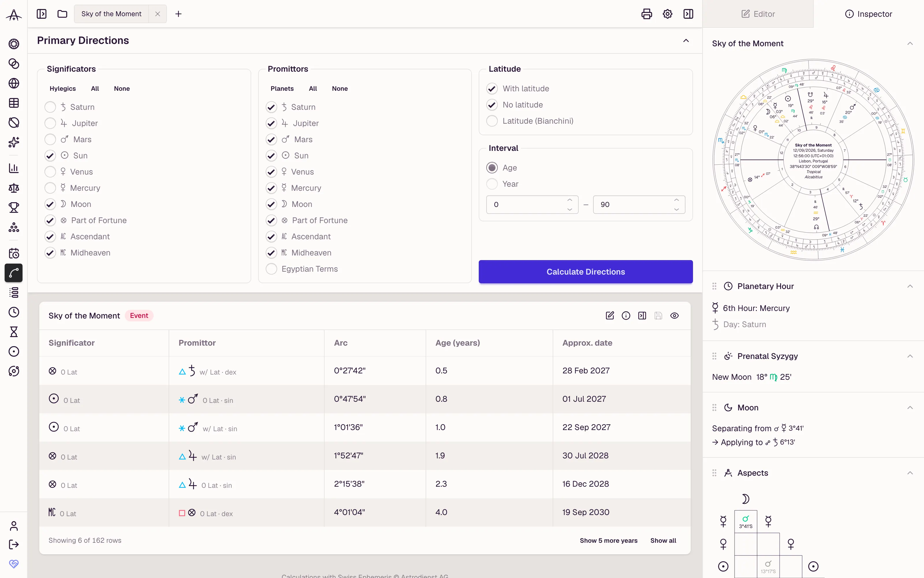Open a new tab with plus button
The image size is (924, 578).
pos(178,14)
